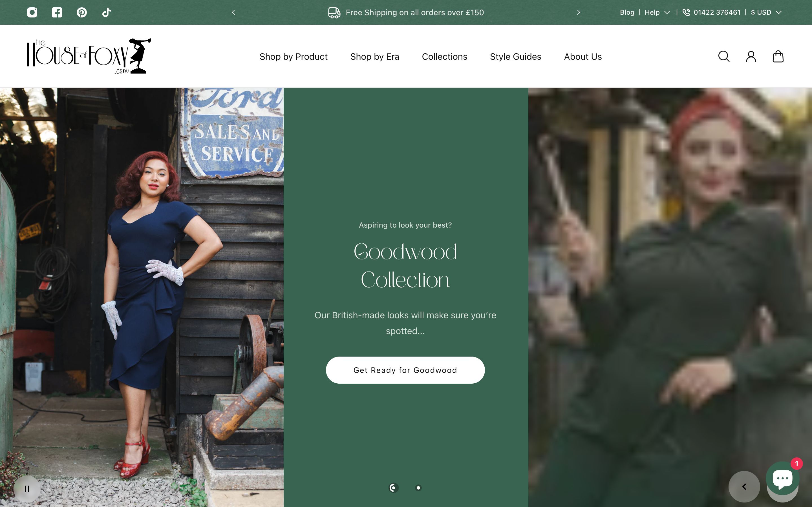This screenshot has height=507, width=812.
Task: Open the search magnifier icon
Action: click(724, 56)
